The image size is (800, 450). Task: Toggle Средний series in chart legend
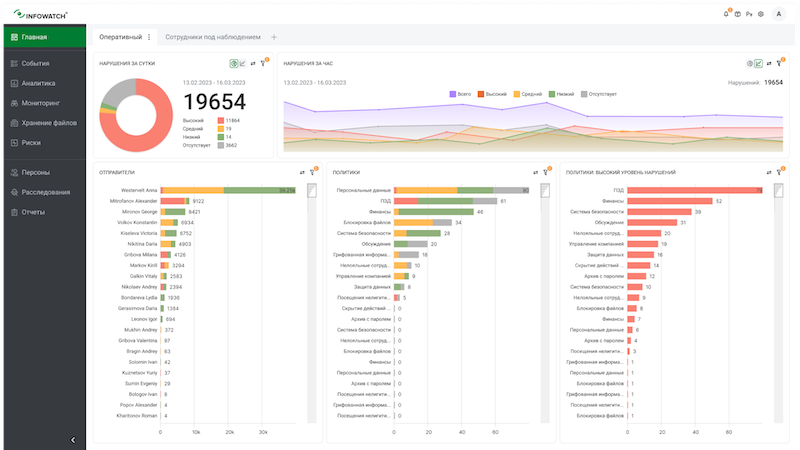[x=528, y=94]
